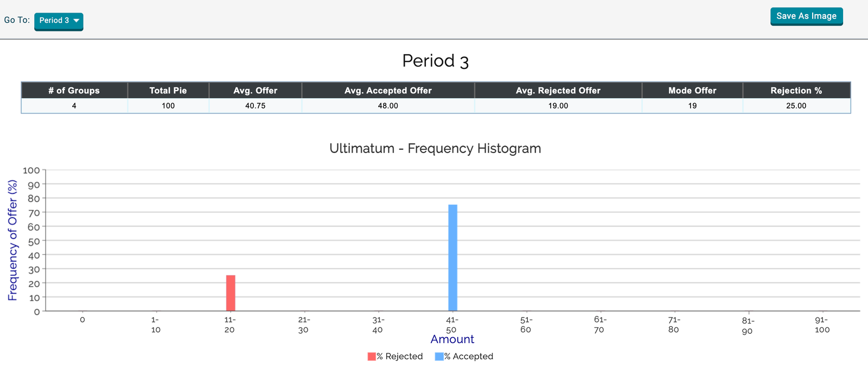This screenshot has height=368, width=868.
Task: Select the Avg. Rejected Offer header
Action: pos(558,91)
